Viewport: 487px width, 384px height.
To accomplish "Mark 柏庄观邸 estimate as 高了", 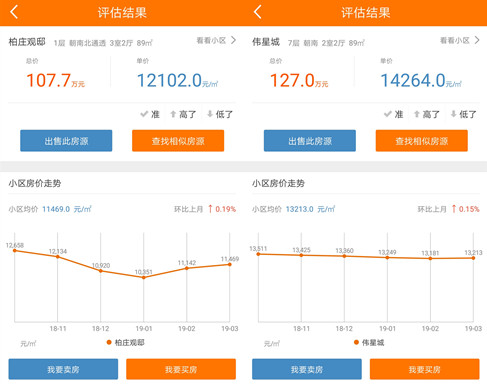I will tap(183, 114).
